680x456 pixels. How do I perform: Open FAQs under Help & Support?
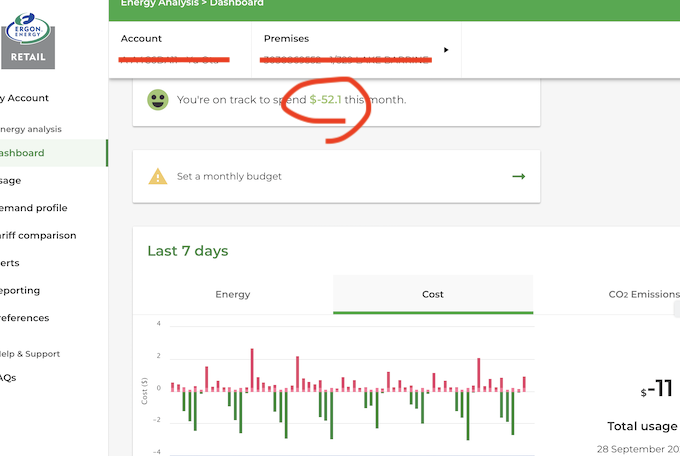(x=10, y=378)
